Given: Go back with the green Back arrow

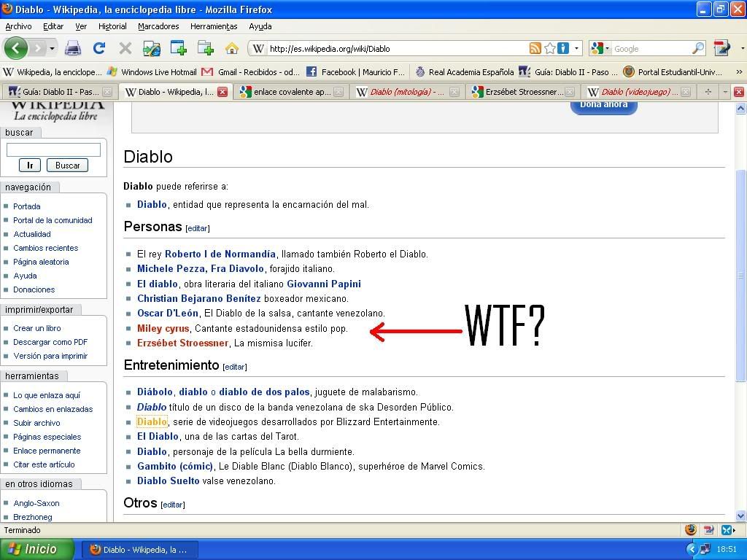Looking at the screenshot, I should click(x=15, y=48).
